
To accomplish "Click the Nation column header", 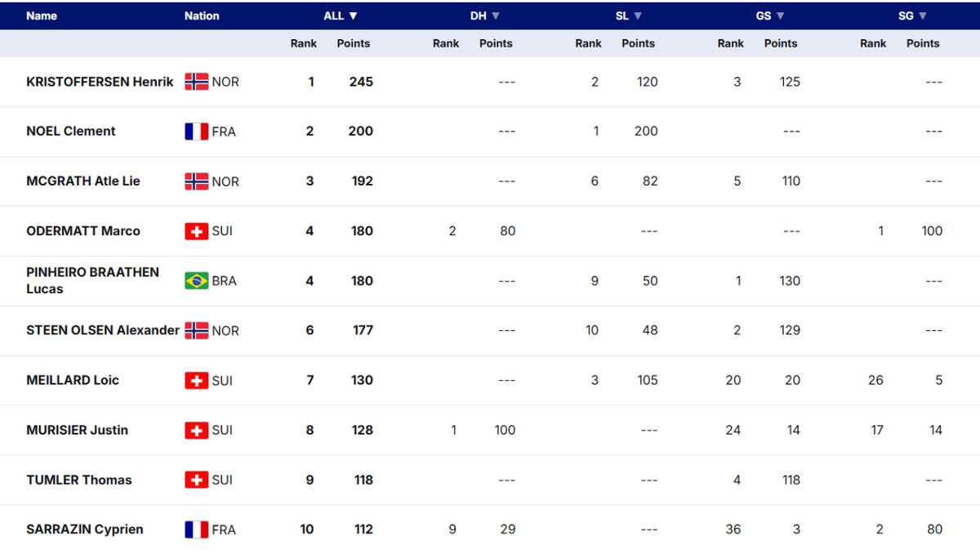I will point(202,16).
